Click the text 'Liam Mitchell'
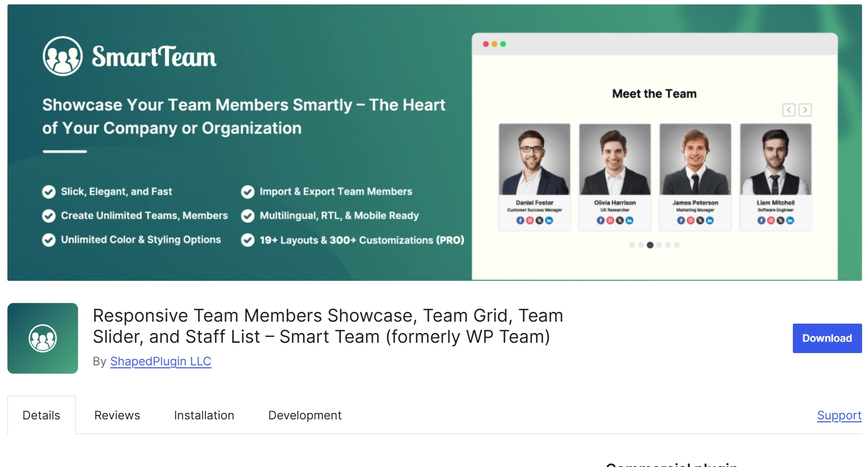Viewport: 868px width, 467px height. coord(776,202)
